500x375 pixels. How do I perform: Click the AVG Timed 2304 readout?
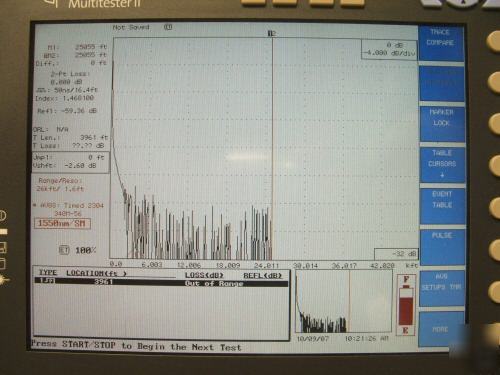(x=69, y=205)
